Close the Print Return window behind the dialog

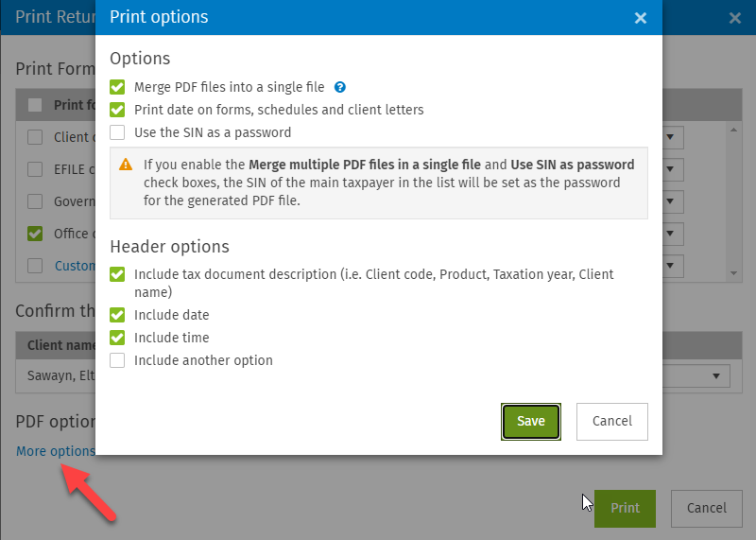point(735,18)
